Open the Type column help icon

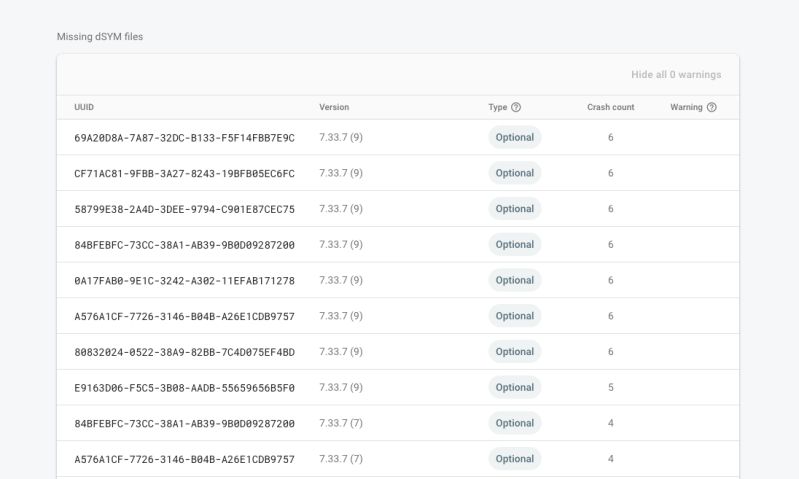[x=516, y=107]
